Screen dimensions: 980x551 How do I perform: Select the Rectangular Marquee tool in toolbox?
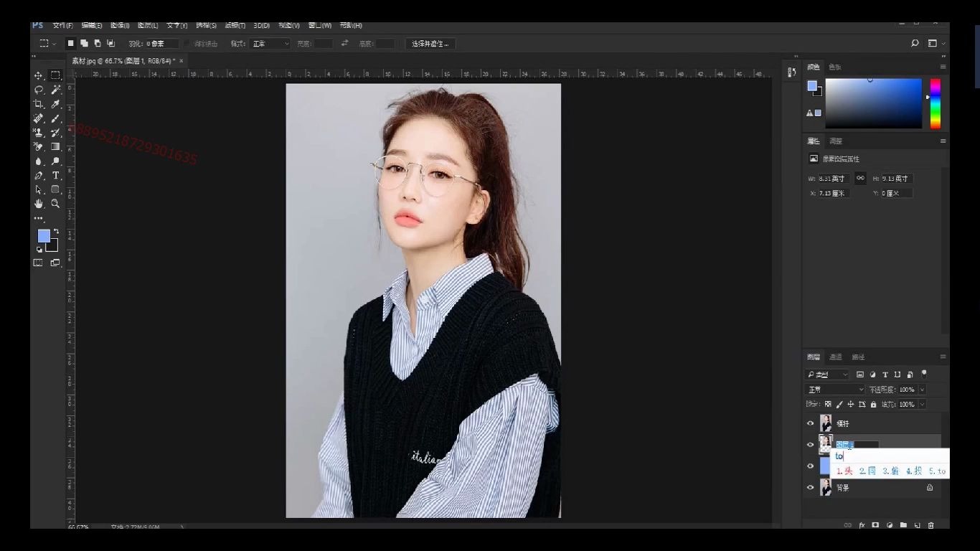[x=55, y=75]
